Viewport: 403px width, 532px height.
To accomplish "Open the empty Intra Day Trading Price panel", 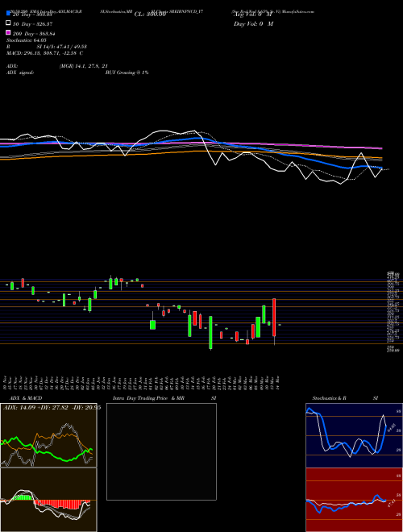I will (x=161, y=451).
